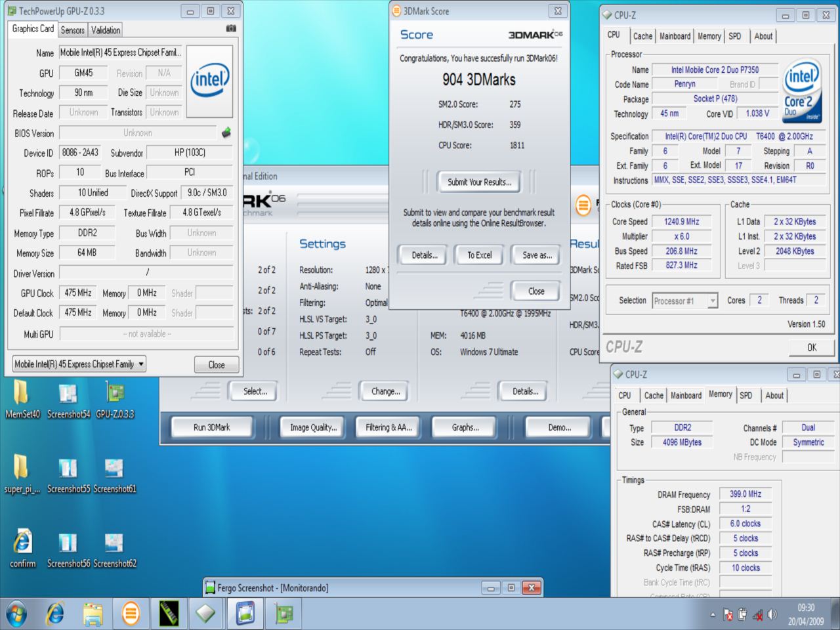The image size is (840, 630).
Task: Click the DRAM Frequency value 399.0 MHz
Action: 745,493
